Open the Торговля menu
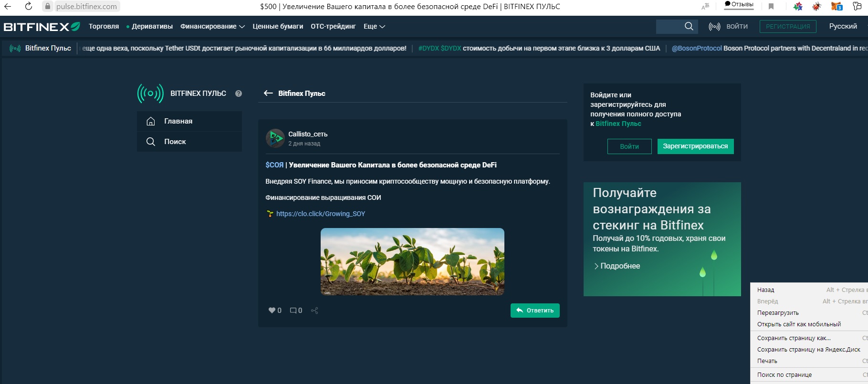This screenshot has width=868, height=384. coord(104,26)
